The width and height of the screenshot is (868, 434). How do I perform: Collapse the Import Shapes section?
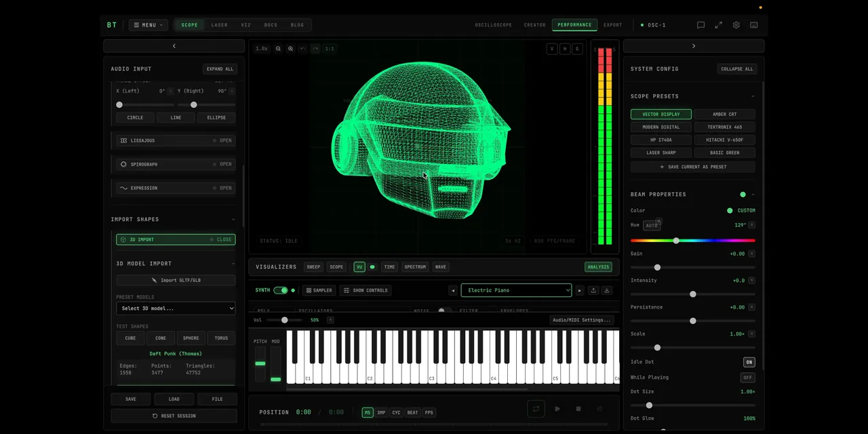[233, 220]
